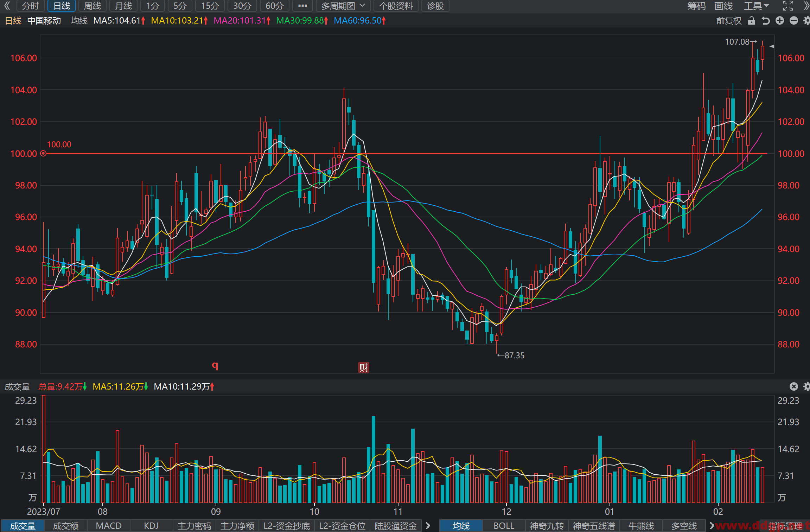
Task: Zoom in with the plus icon
Action: pyautogui.click(x=780, y=21)
